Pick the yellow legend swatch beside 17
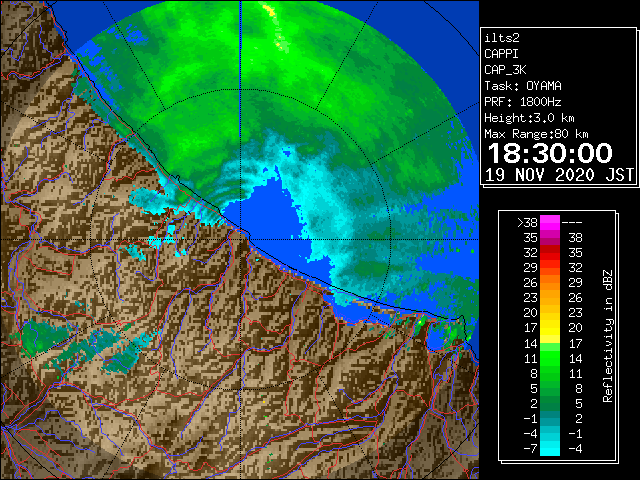Screen dimensions: 640x480 [550, 328]
